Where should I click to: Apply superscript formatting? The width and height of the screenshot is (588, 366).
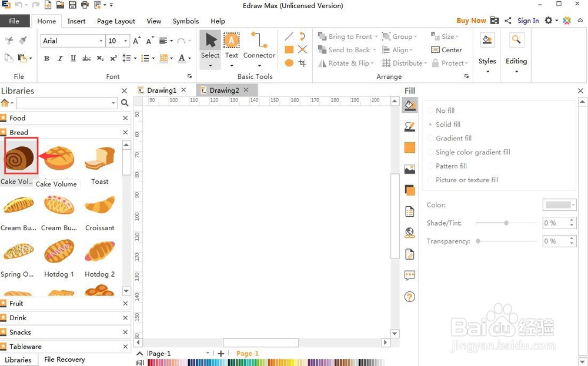(x=113, y=58)
